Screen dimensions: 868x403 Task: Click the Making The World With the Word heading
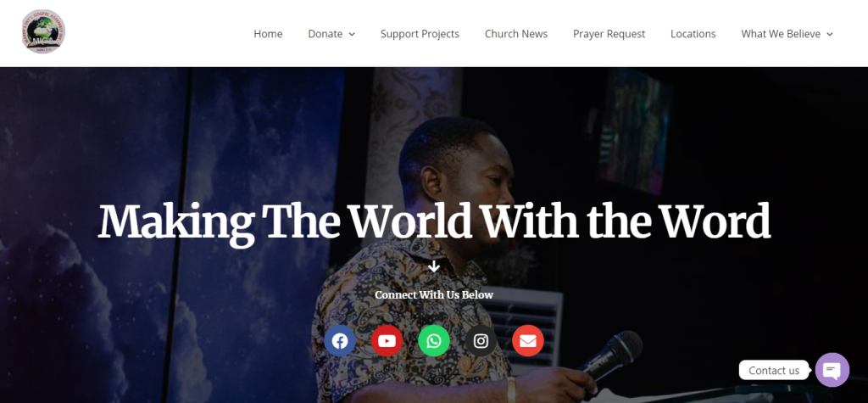pos(435,222)
